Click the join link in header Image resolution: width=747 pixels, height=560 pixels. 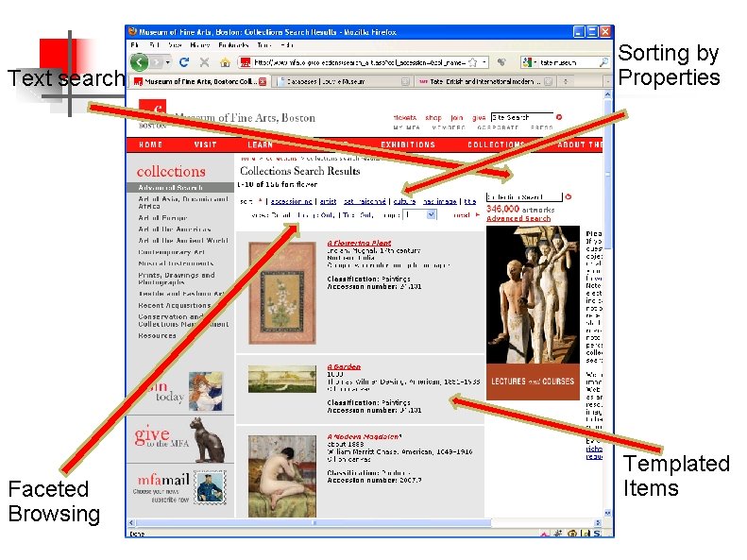[457, 118]
